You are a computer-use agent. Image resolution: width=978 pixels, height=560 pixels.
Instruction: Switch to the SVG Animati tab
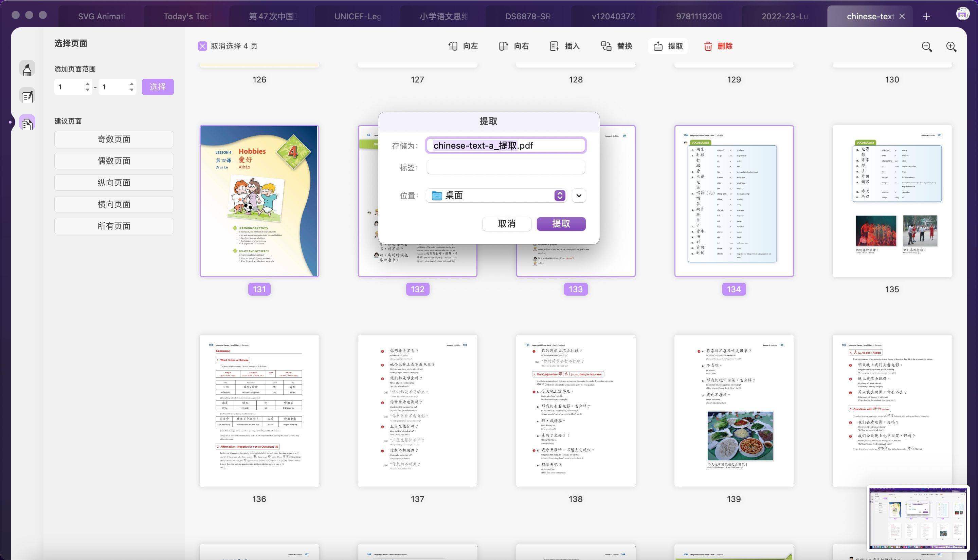(x=102, y=16)
